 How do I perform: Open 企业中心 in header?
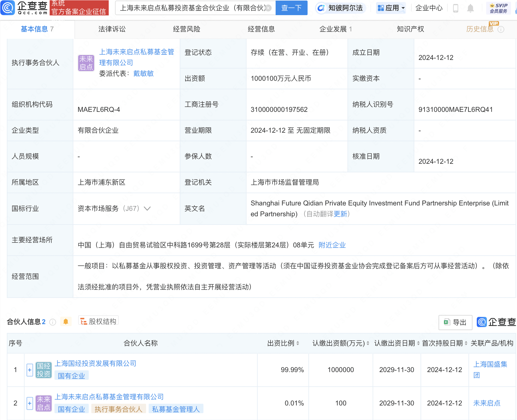429,8
